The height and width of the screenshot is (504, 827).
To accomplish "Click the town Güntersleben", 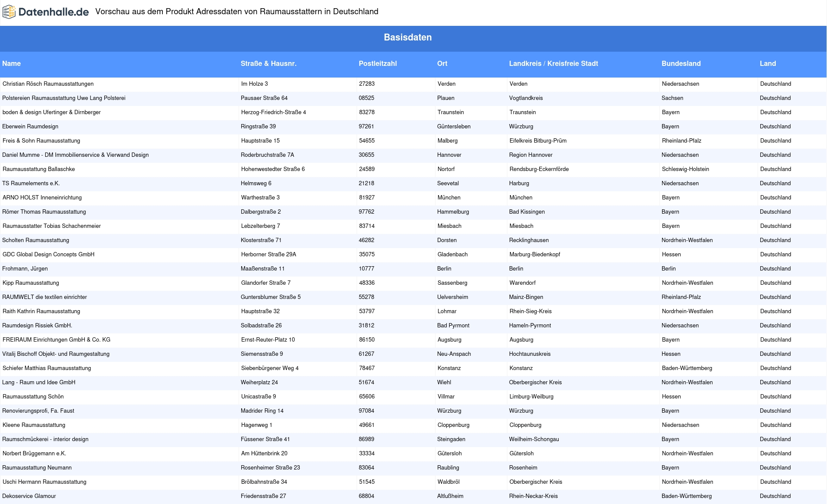I will click(x=454, y=127).
